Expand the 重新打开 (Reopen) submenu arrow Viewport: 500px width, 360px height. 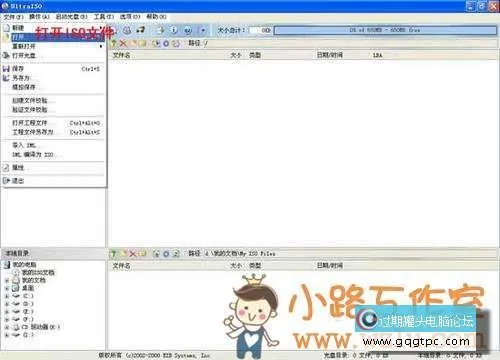(101, 46)
